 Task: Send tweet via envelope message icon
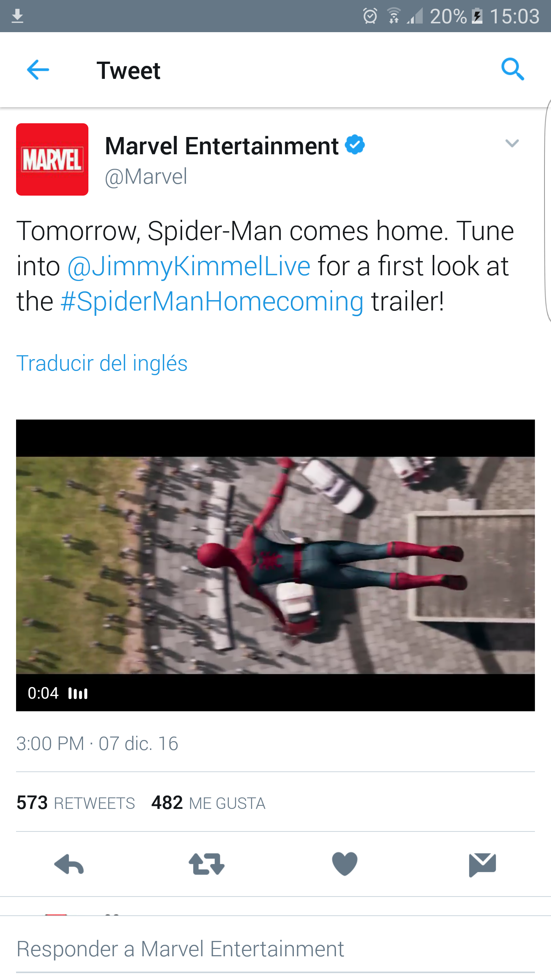click(x=482, y=864)
